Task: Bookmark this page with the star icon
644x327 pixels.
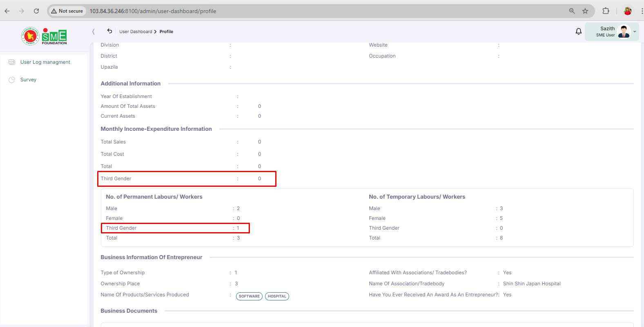Action: (585, 11)
